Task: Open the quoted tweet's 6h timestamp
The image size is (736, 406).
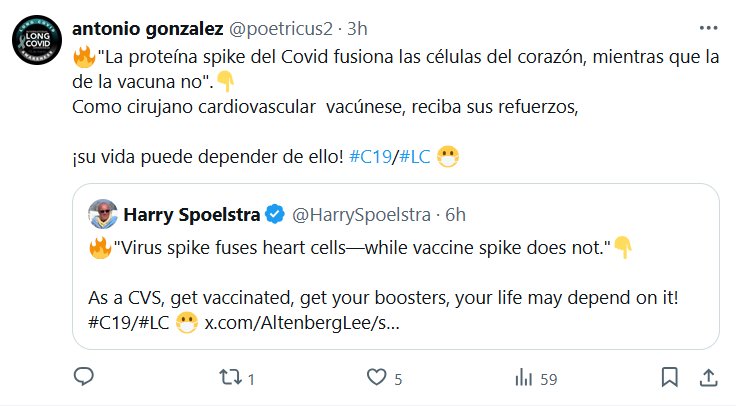Action: (455, 214)
